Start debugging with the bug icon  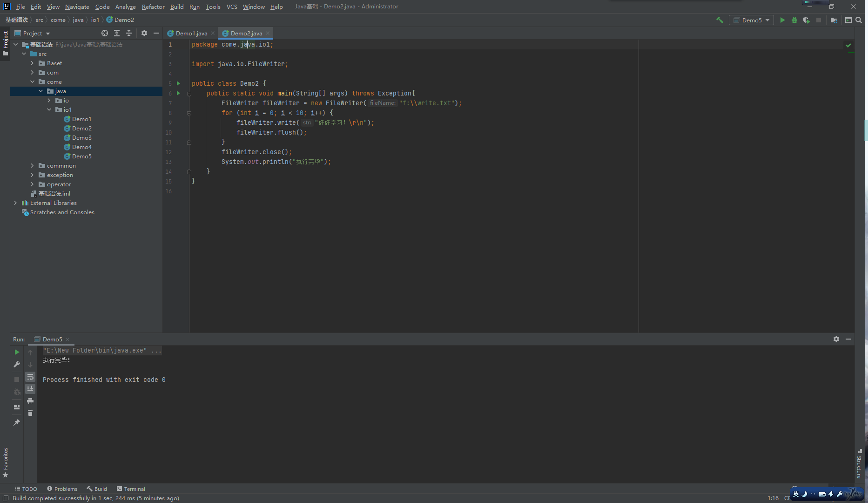click(x=794, y=20)
